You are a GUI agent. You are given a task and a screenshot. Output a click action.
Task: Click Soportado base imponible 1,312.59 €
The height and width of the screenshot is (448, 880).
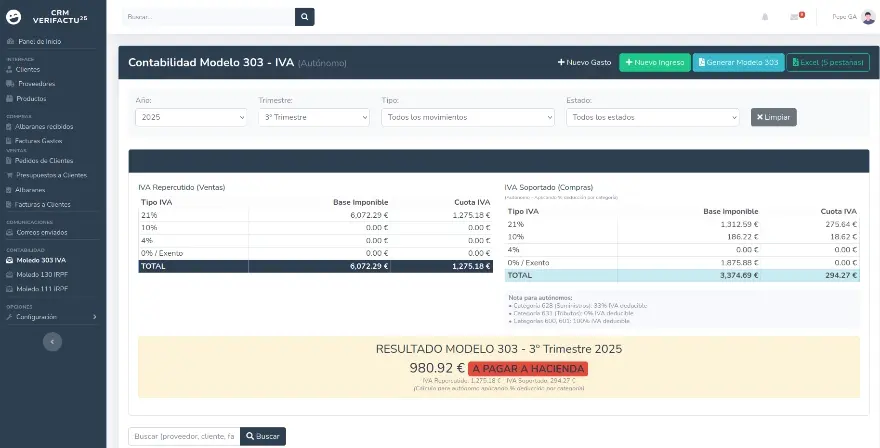[739, 224]
